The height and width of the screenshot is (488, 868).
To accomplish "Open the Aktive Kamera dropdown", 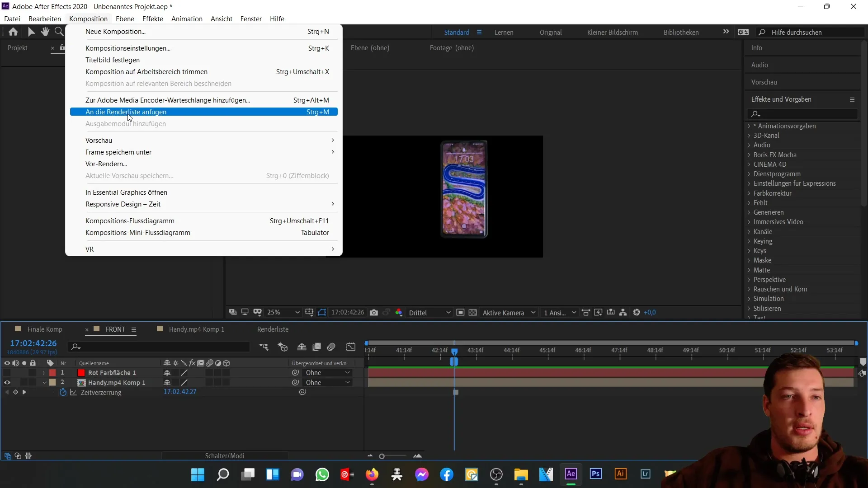I will (509, 313).
